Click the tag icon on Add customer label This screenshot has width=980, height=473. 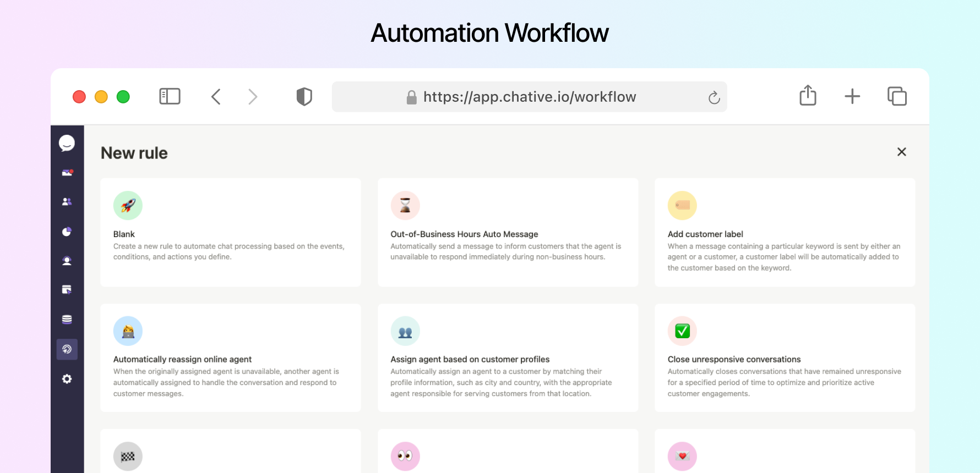[x=682, y=206]
